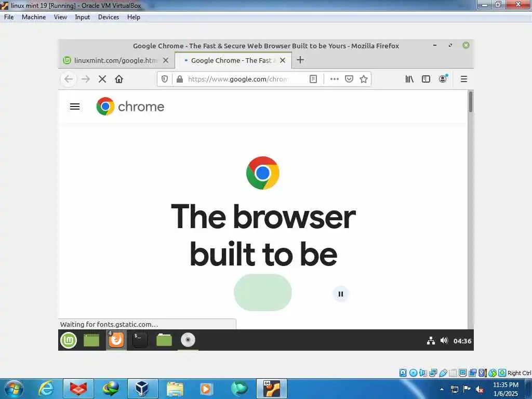The width and height of the screenshot is (532, 399).
Task: Pause the page animation
Action: [x=341, y=294]
